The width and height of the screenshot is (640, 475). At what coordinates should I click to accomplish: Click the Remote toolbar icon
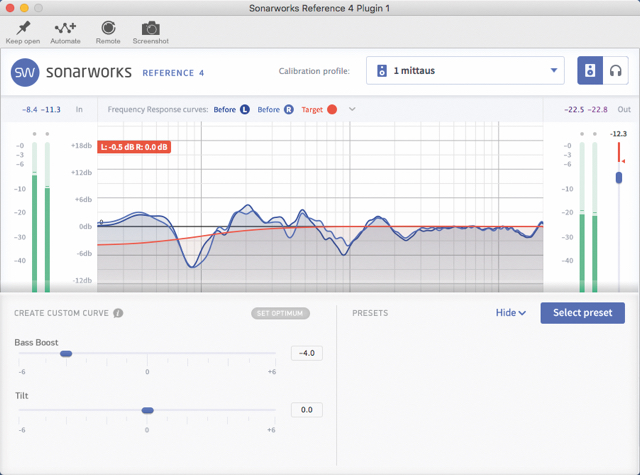108,28
